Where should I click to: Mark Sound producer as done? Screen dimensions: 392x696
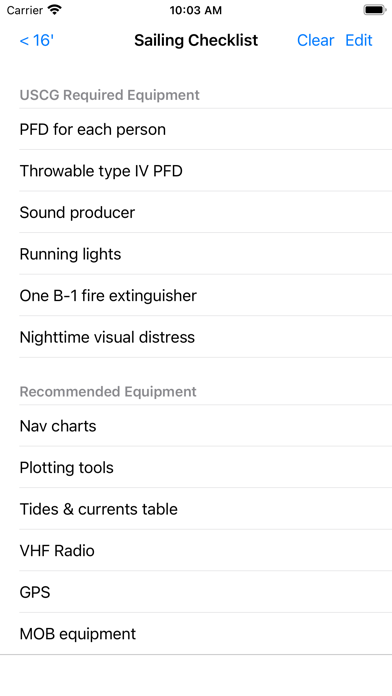[196, 212]
